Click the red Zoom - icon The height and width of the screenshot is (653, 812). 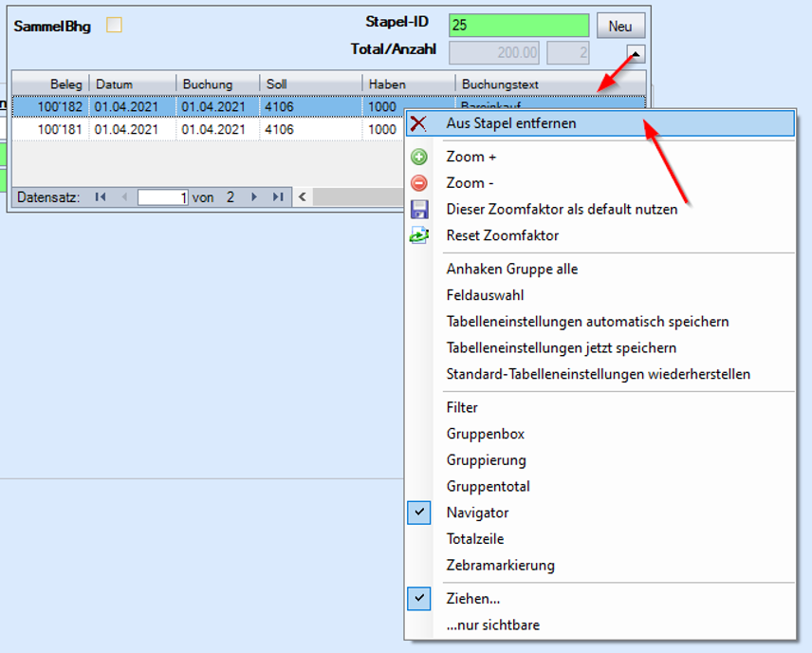pyautogui.click(x=419, y=183)
